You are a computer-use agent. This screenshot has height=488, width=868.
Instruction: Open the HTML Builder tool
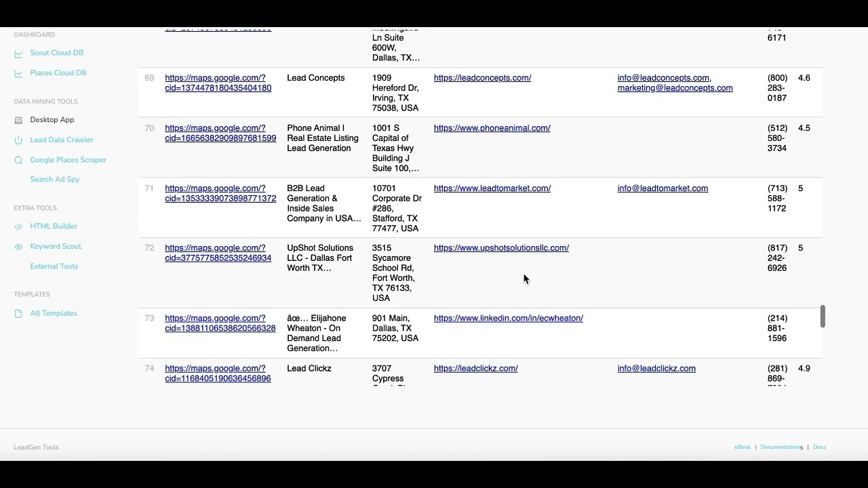54,226
